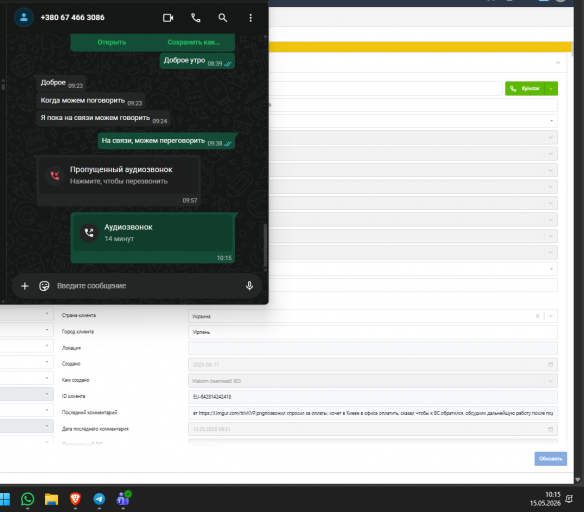Click the Последний комментарий field
This screenshot has width=584, height=512.
point(373,413)
